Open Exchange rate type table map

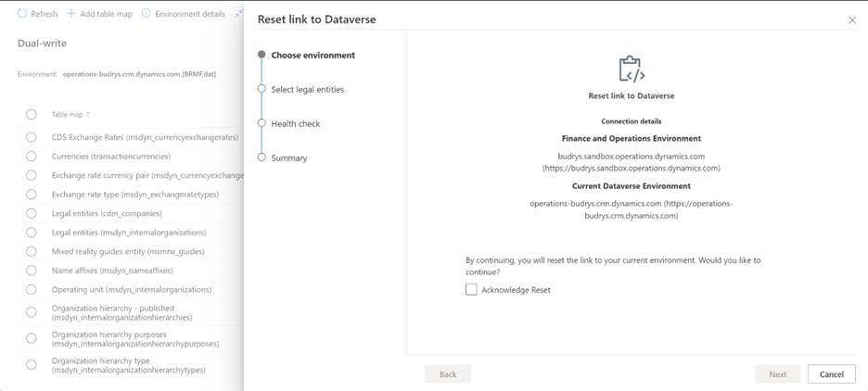[135, 195]
